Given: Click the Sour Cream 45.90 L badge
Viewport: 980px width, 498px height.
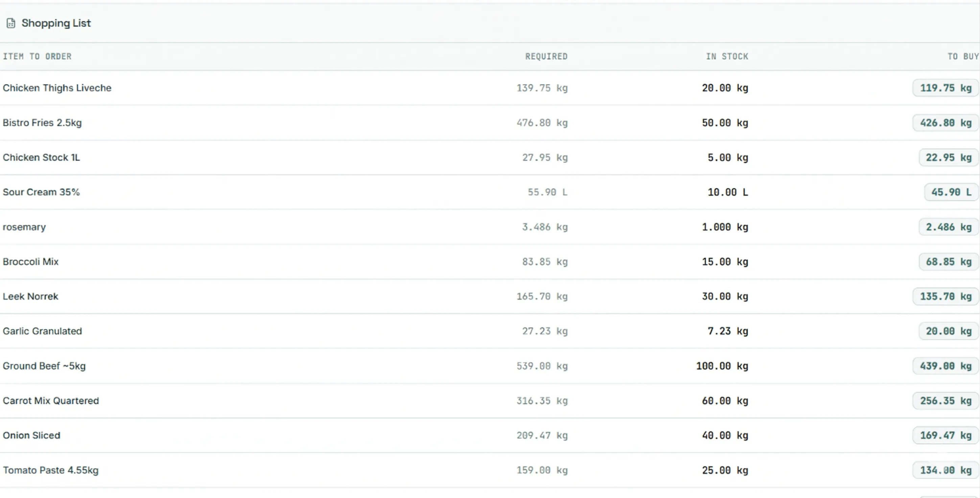Looking at the screenshot, I should [951, 192].
